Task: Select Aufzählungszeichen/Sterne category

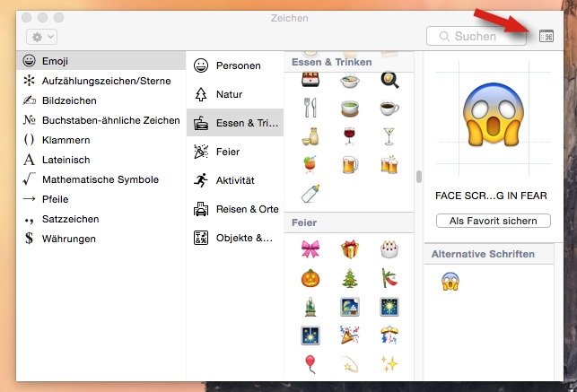Action: tap(101, 81)
